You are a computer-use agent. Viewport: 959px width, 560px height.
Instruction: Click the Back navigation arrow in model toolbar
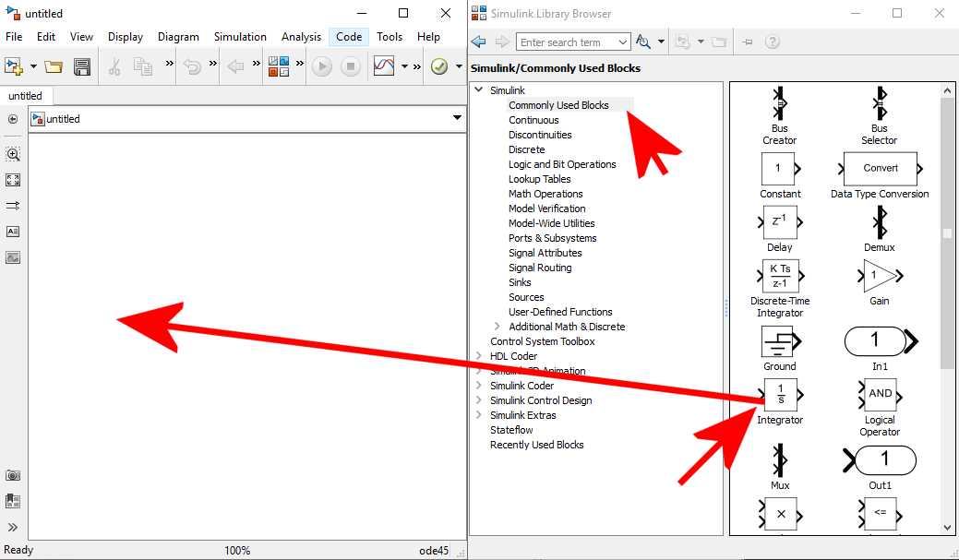pos(235,66)
